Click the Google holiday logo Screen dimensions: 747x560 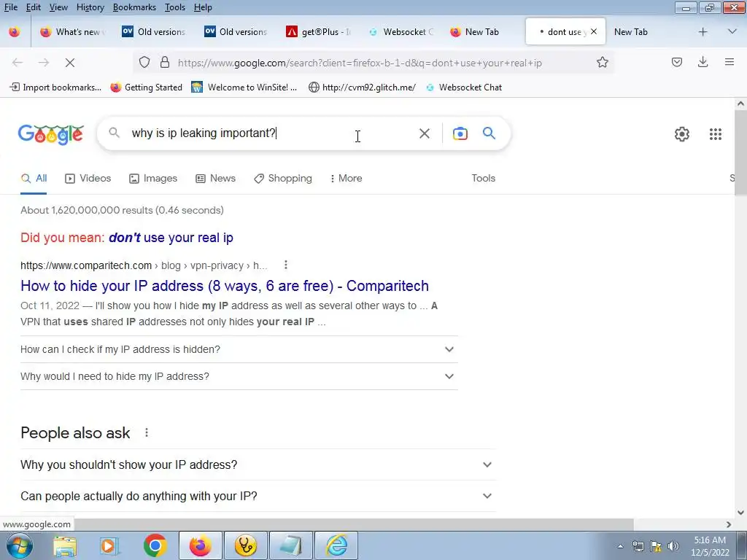[51, 134]
